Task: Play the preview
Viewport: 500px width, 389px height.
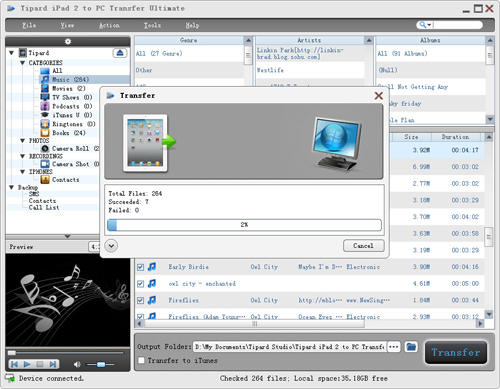Action: 27,364
